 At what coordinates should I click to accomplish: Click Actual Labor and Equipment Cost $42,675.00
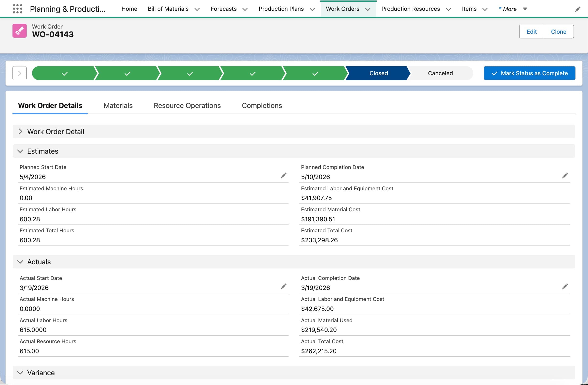317,309
